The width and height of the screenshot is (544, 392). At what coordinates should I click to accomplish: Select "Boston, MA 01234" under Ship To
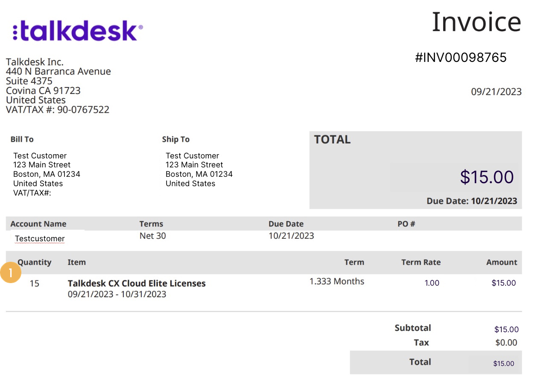pyautogui.click(x=199, y=174)
